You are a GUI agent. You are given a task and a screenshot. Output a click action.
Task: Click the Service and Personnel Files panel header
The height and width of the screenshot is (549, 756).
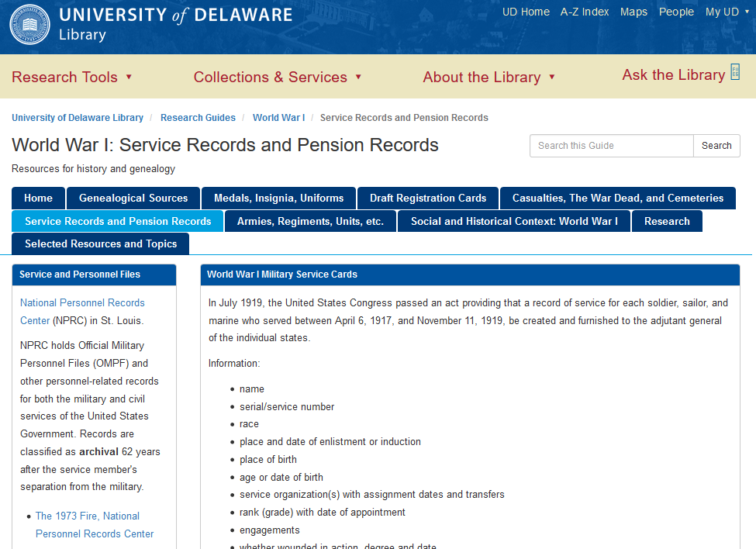click(94, 274)
